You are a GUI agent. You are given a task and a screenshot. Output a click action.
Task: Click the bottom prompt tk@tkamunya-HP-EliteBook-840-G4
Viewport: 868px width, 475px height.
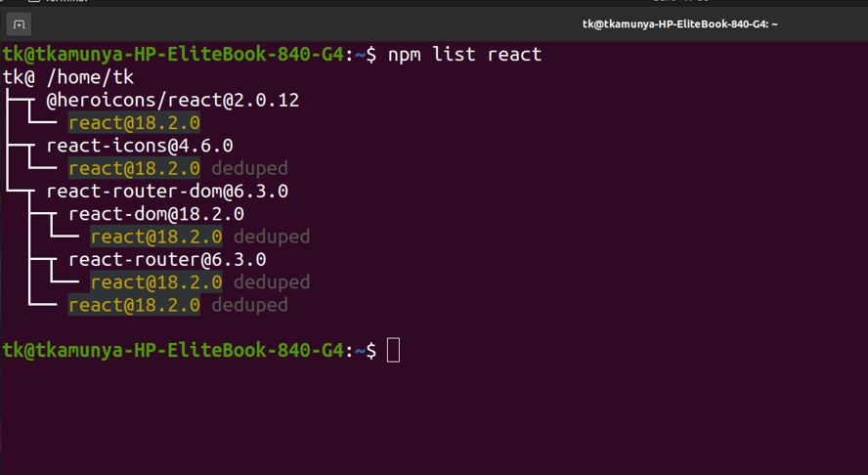point(173,351)
